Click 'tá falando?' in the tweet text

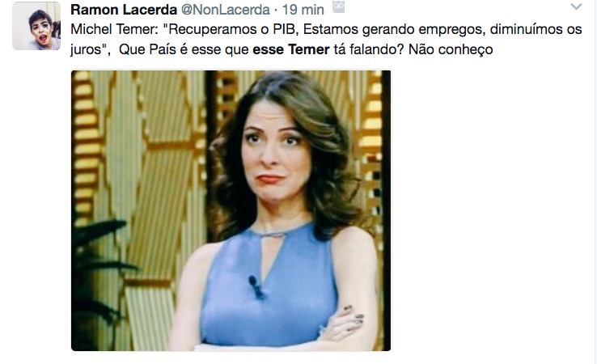(369, 49)
